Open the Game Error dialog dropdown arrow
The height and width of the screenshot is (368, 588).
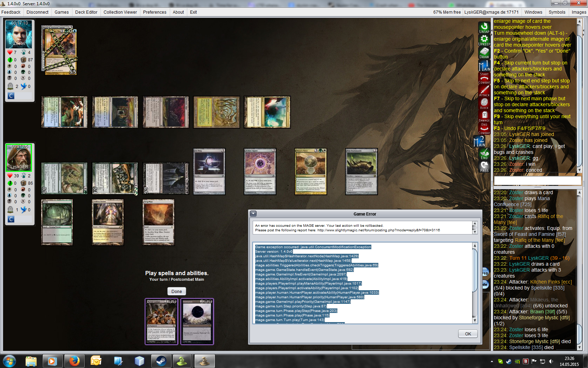[253, 214]
